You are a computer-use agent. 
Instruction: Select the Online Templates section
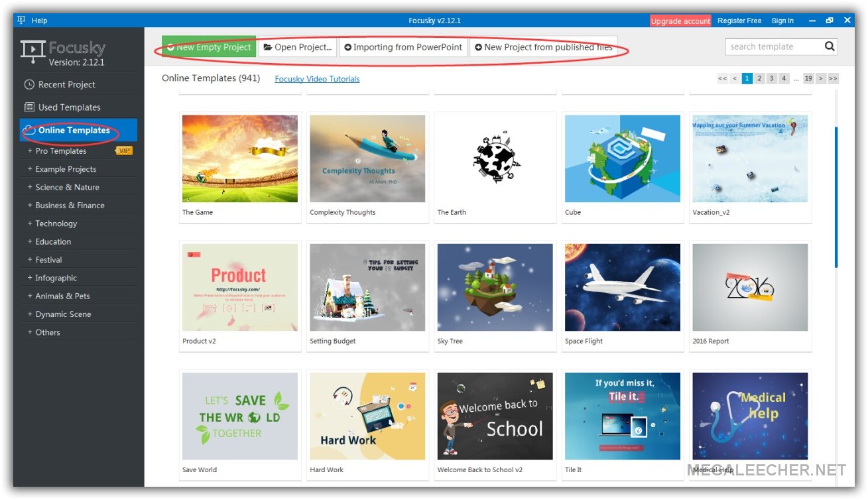click(x=78, y=130)
